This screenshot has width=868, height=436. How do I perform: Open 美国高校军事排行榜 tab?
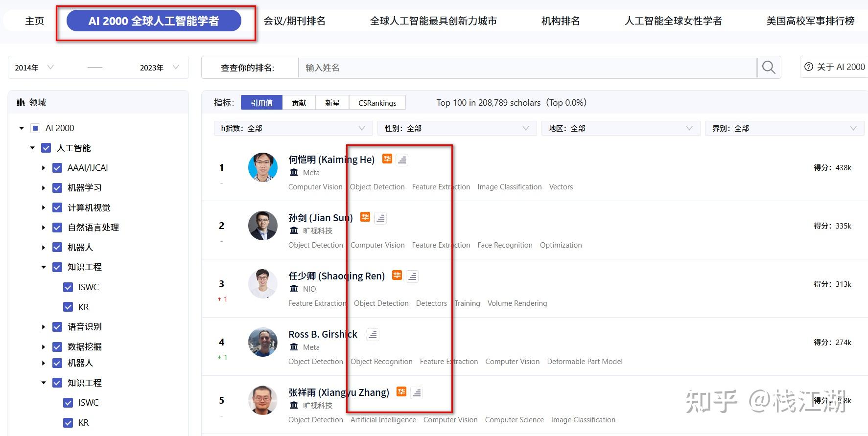click(810, 21)
